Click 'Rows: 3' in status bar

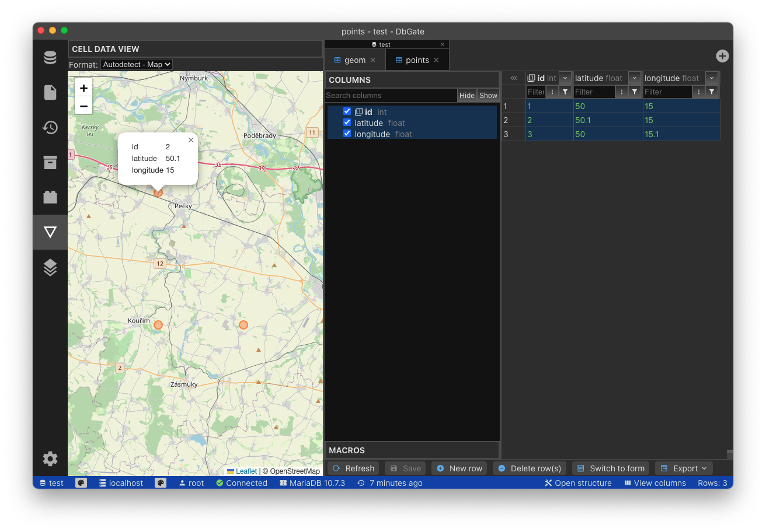tap(712, 483)
